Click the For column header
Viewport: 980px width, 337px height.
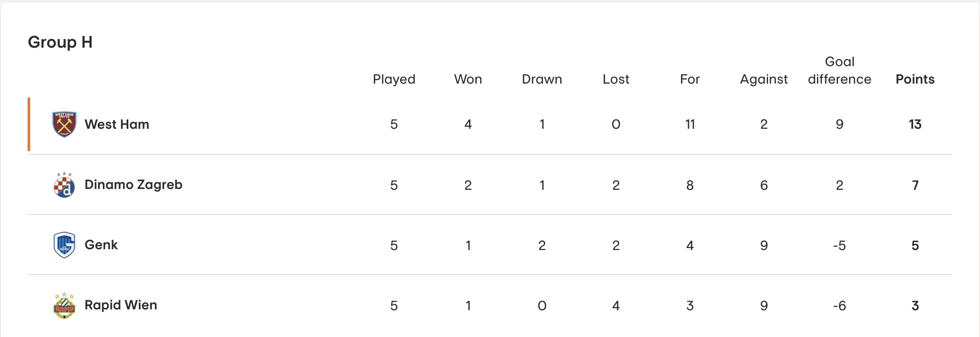690,79
